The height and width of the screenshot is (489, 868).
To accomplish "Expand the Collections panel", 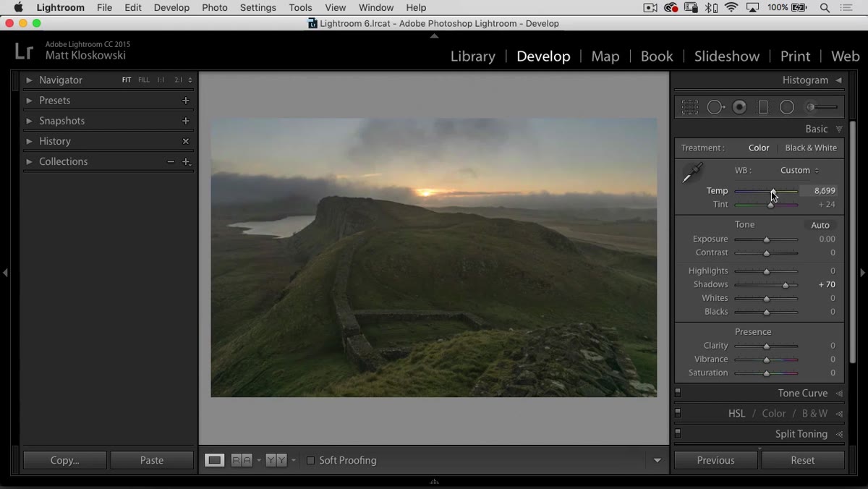I will (x=29, y=161).
